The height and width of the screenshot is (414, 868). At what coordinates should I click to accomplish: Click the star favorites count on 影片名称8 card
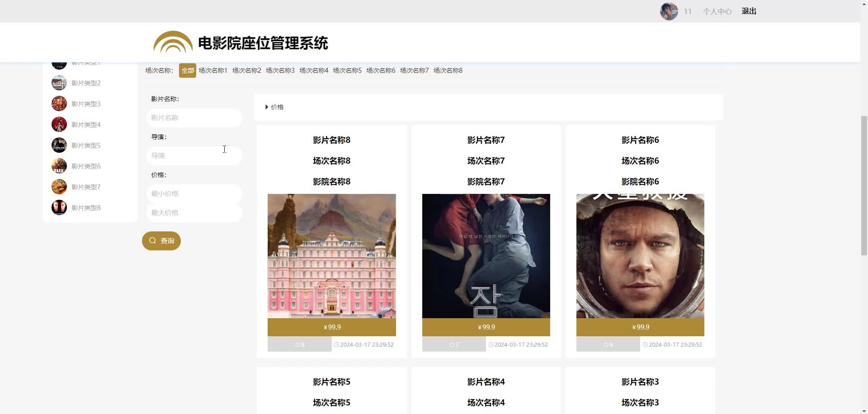(300, 344)
